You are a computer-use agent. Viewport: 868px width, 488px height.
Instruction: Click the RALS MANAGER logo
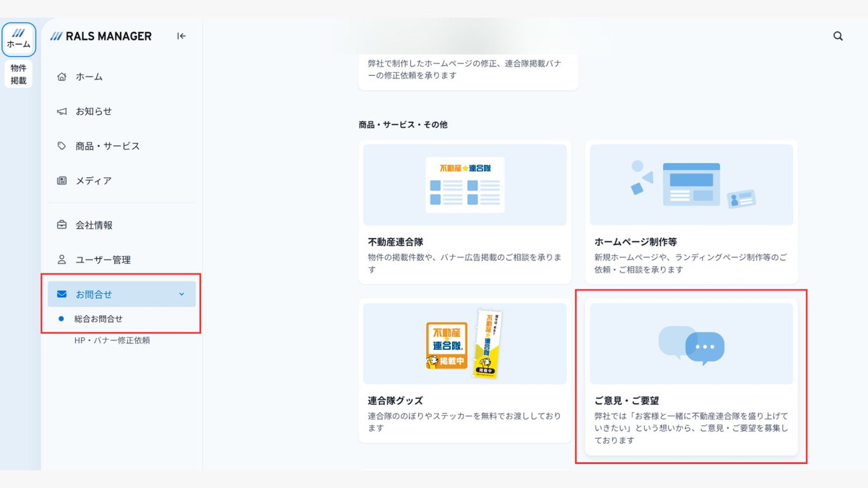pos(101,36)
